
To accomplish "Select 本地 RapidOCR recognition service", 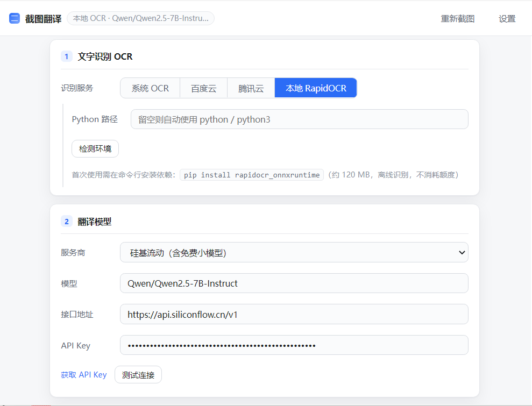I will point(316,88).
